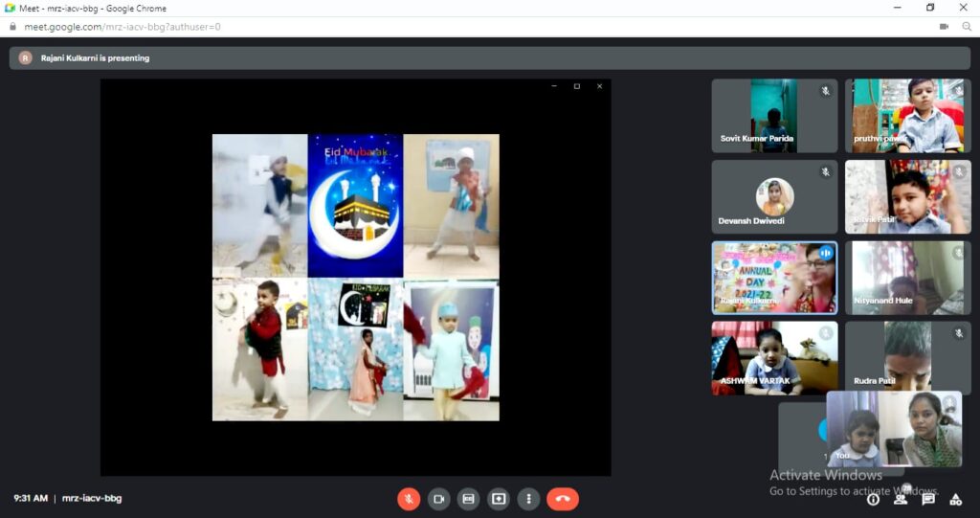Open meeting details info icon
The width and height of the screenshot is (980, 518).
[x=873, y=499]
